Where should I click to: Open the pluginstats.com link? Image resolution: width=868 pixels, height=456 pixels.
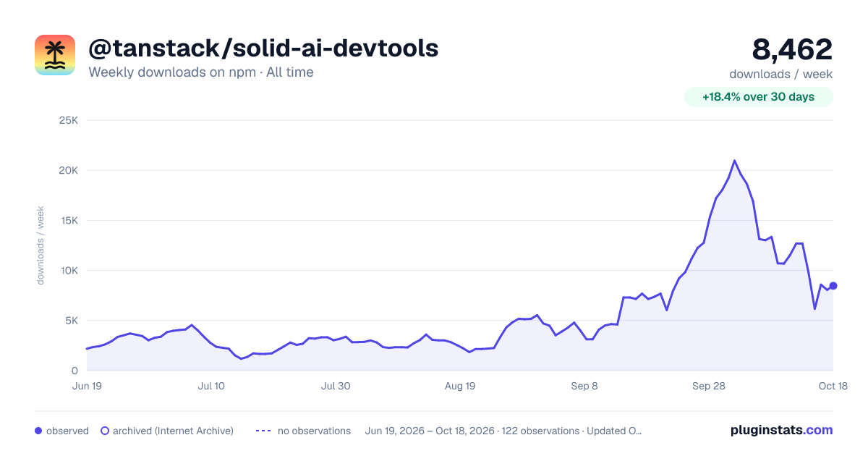(781, 430)
